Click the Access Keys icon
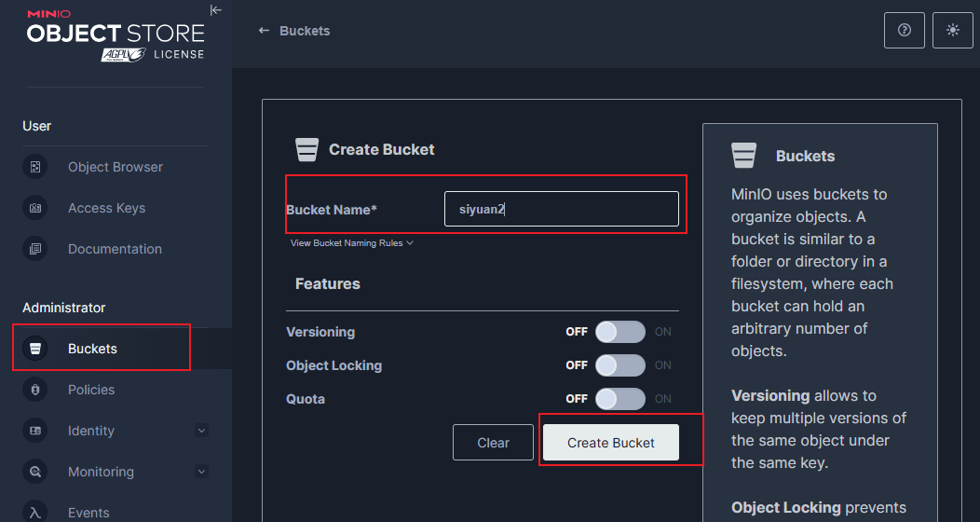This screenshot has height=522, width=980. click(35, 208)
